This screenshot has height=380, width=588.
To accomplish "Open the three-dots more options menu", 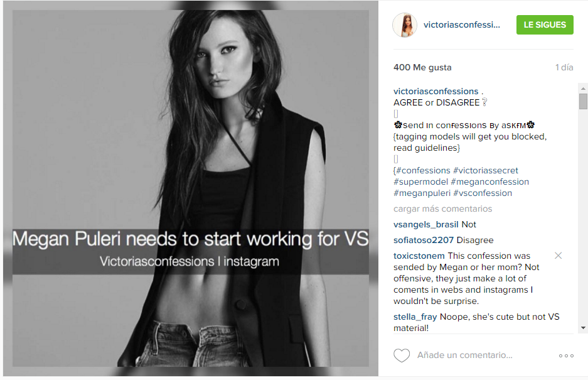I will pyautogui.click(x=566, y=356).
